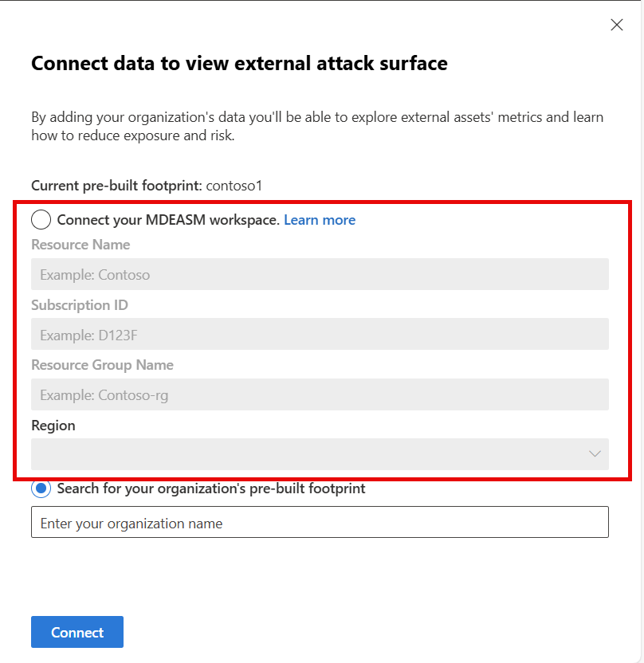Click the contoso1 footprint value

234,186
